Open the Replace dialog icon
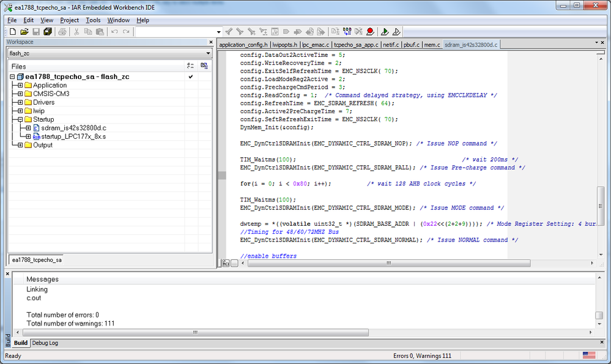 (264, 32)
